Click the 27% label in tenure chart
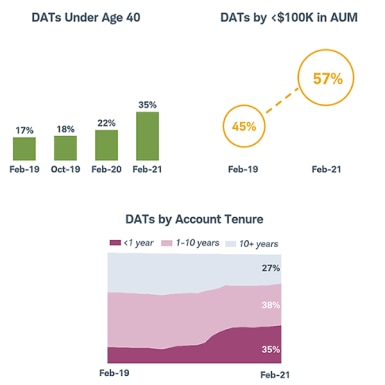The width and height of the screenshot is (385, 385). point(271,268)
